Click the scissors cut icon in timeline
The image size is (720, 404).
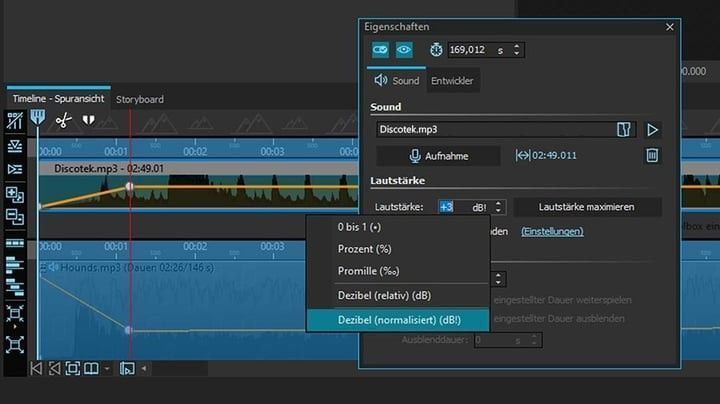click(x=63, y=120)
